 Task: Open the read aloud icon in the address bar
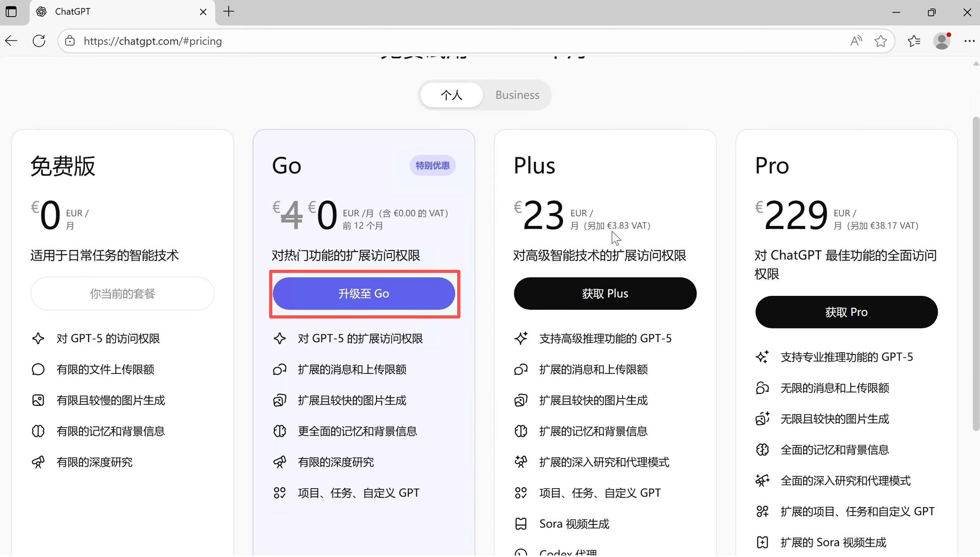[856, 41]
